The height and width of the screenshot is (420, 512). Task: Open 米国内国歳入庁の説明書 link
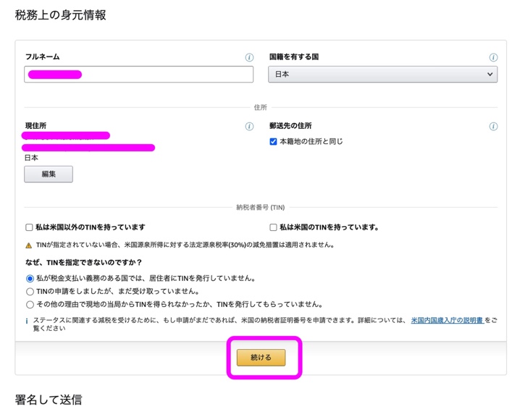[447, 320]
